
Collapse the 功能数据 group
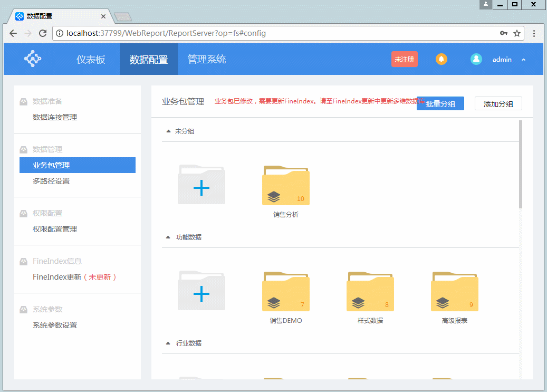[x=168, y=237]
